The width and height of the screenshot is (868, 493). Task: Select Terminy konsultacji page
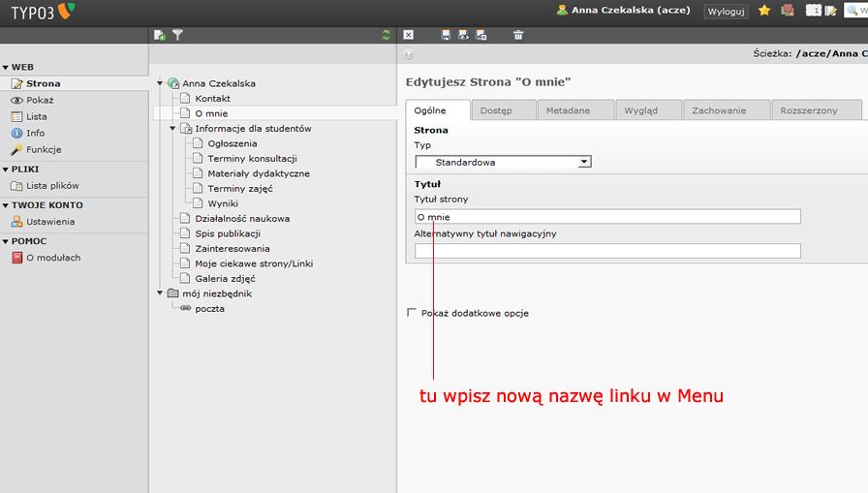pos(253,158)
